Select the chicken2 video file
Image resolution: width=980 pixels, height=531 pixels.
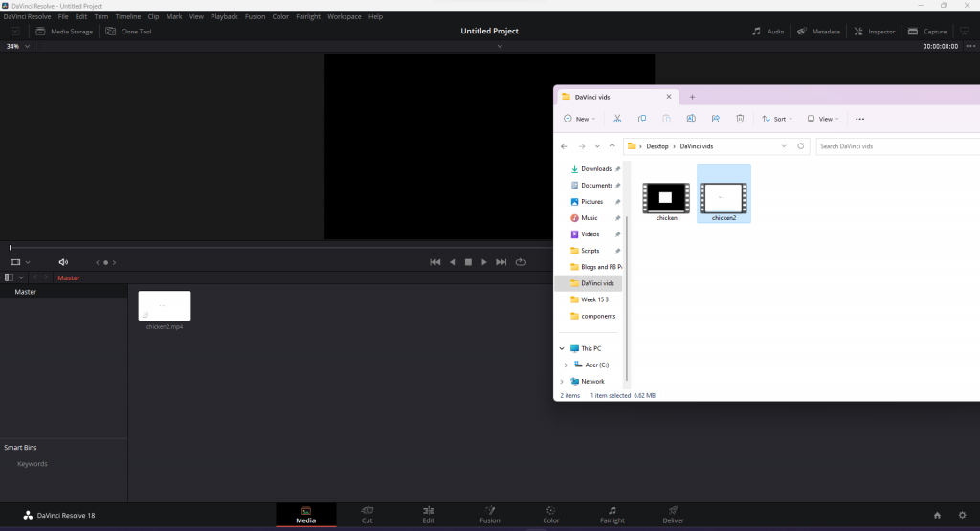pyautogui.click(x=724, y=193)
